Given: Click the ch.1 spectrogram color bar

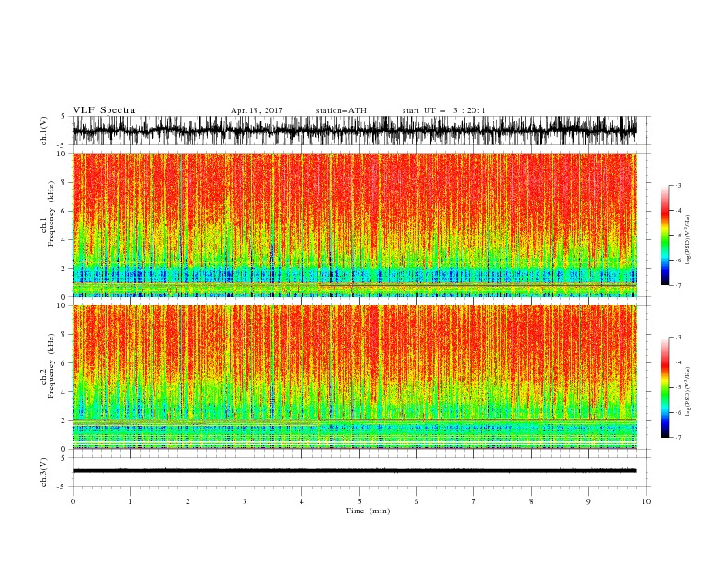Looking at the screenshot, I should 665,236.
